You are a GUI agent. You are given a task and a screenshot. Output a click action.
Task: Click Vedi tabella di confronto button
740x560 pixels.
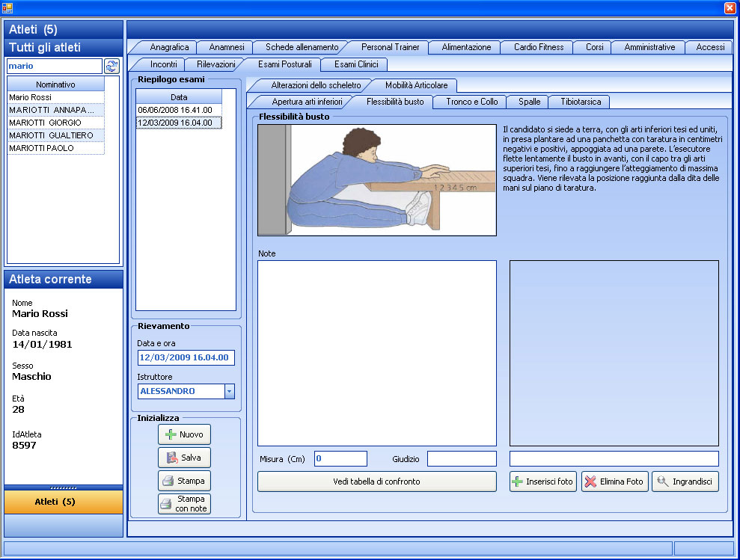[376, 481]
